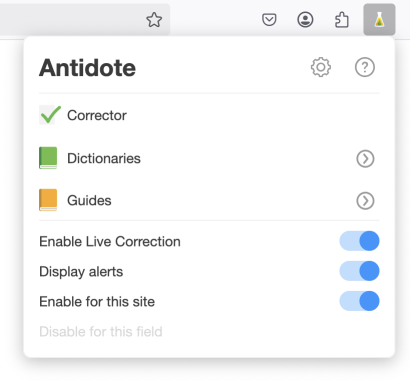The width and height of the screenshot is (410, 383).
Task: Turn off Display alerts switch
Action: [359, 271]
